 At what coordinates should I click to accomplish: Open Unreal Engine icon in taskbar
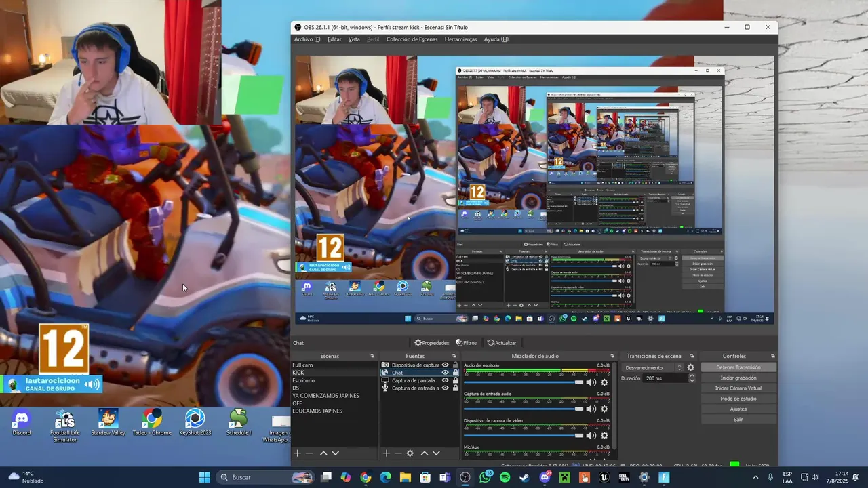click(604, 477)
